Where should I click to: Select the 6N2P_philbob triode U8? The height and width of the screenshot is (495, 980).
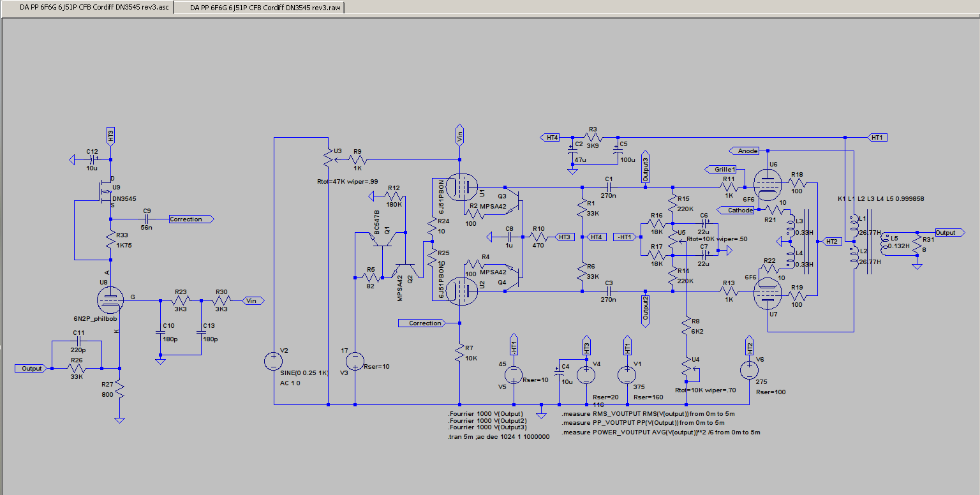click(x=110, y=300)
